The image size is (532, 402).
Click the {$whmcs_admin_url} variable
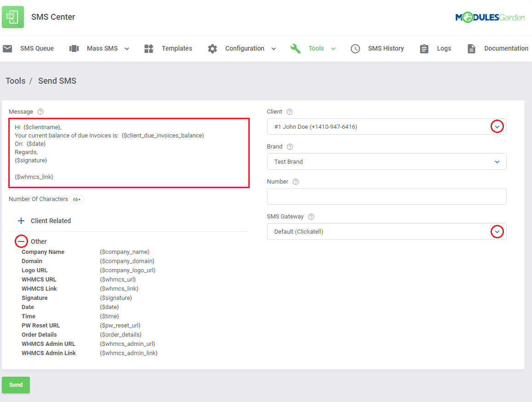pyautogui.click(x=127, y=344)
